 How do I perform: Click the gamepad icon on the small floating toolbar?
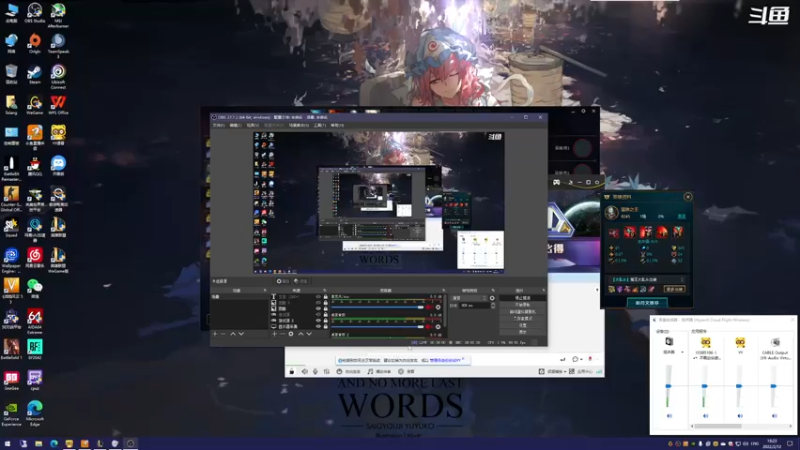click(556, 182)
